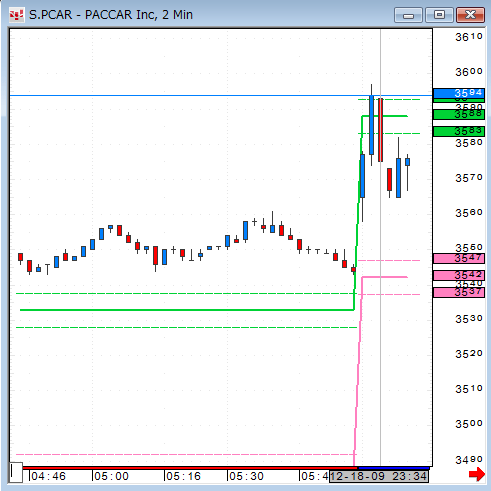
Task: Click the 3600 price axis label
Action: [469, 72]
